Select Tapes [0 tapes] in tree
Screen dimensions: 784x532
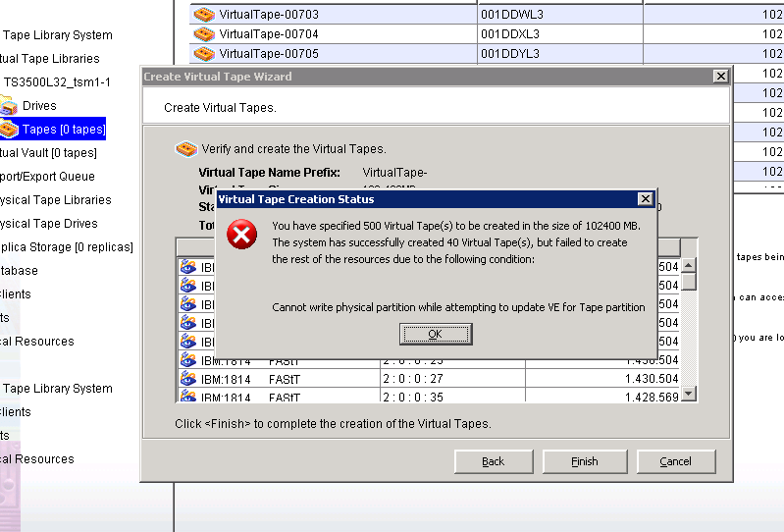(64, 130)
